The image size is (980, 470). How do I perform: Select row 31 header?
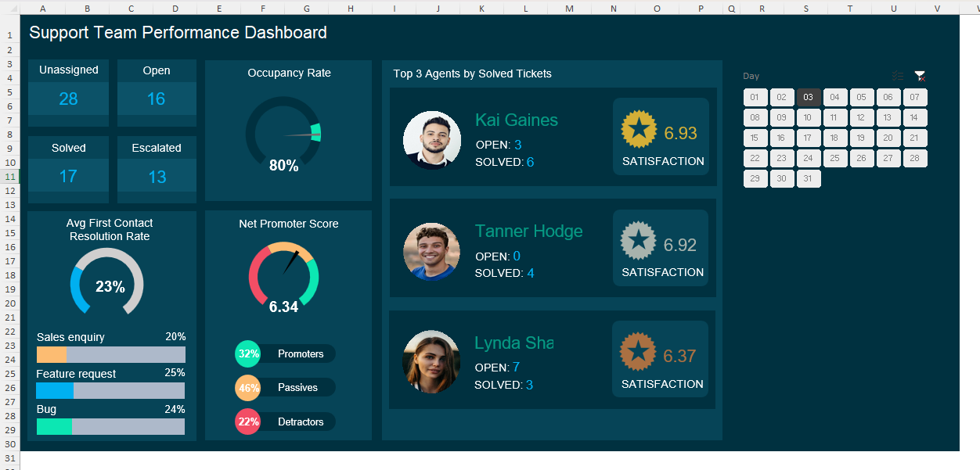point(9,457)
